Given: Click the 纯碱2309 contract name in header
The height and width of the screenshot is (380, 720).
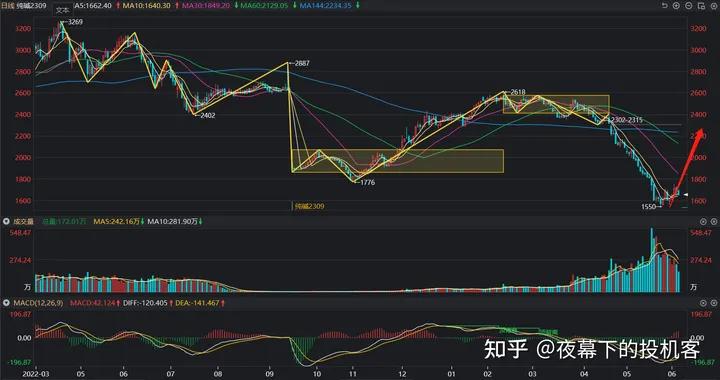Looking at the screenshot, I should tap(32, 6).
